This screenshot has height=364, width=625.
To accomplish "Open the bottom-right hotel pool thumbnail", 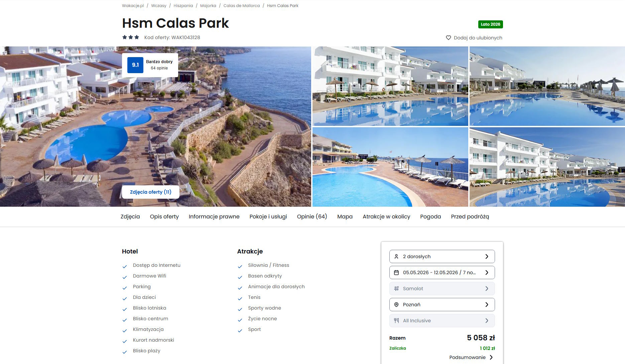I will (547, 167).
